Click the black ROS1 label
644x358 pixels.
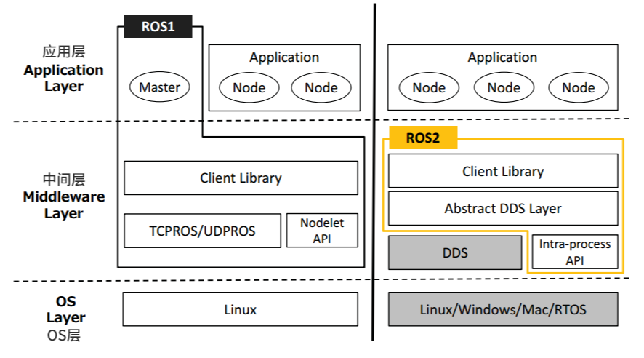pyautogui.click(x=158, y=26)
